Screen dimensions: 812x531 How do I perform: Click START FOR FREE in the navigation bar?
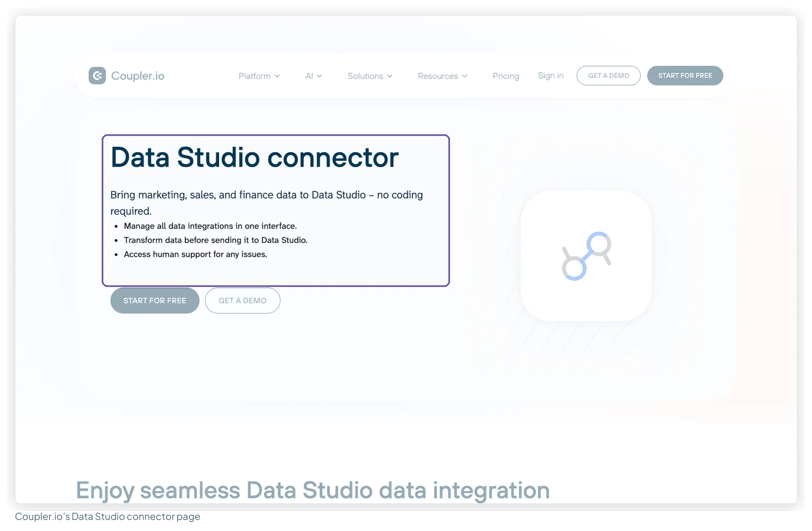pos(685,76)
